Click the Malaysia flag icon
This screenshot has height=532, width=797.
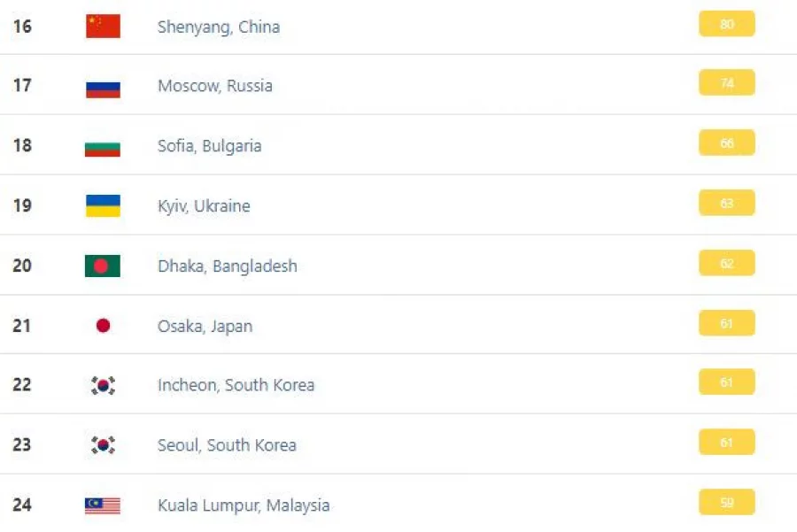[103, 505]
